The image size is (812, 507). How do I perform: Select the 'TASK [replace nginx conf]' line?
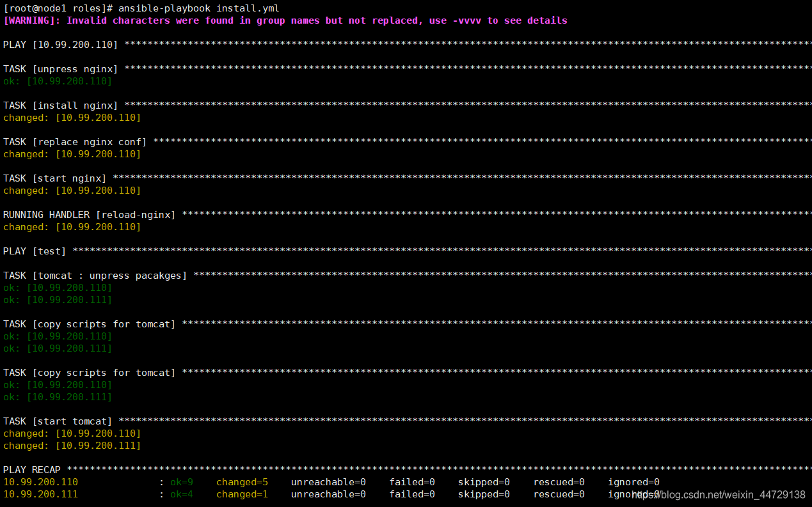pyautogui.click(x=407, y=142)
